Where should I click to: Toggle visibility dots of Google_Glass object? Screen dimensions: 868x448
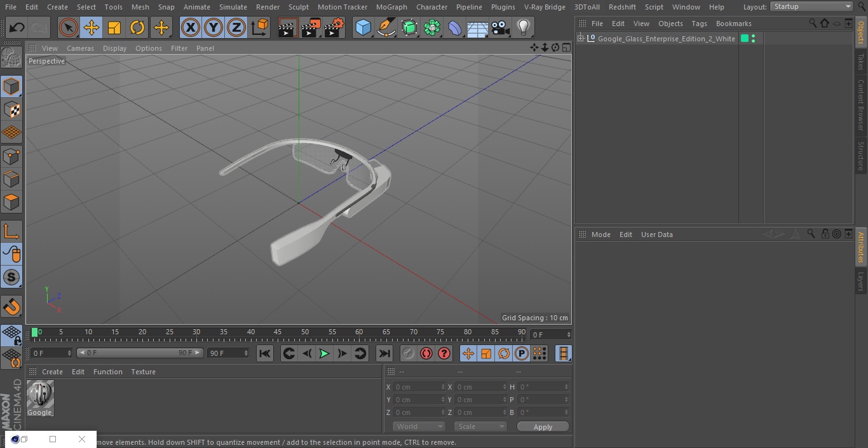click(x=753, y=39)
